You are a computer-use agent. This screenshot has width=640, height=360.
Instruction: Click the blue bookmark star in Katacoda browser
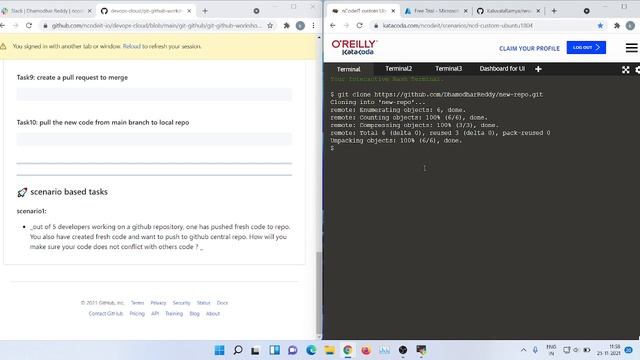click(x=600, y=25)
